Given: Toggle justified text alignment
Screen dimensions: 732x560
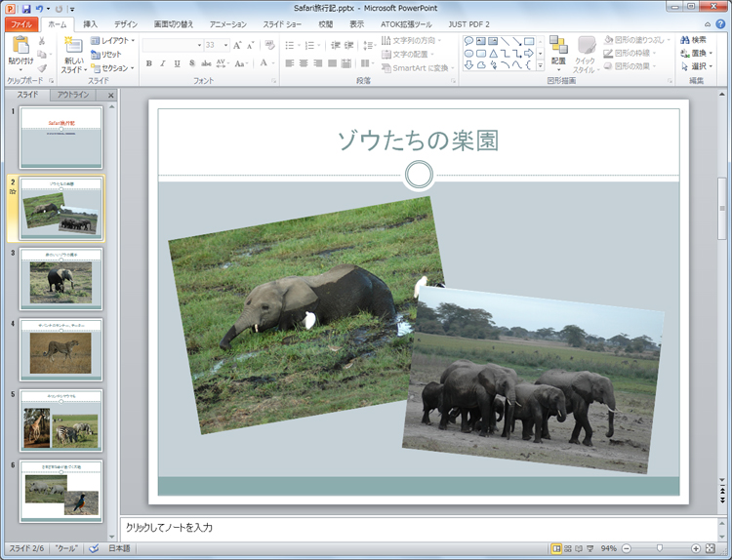Looking at the screenshot, I should point(333,63).
